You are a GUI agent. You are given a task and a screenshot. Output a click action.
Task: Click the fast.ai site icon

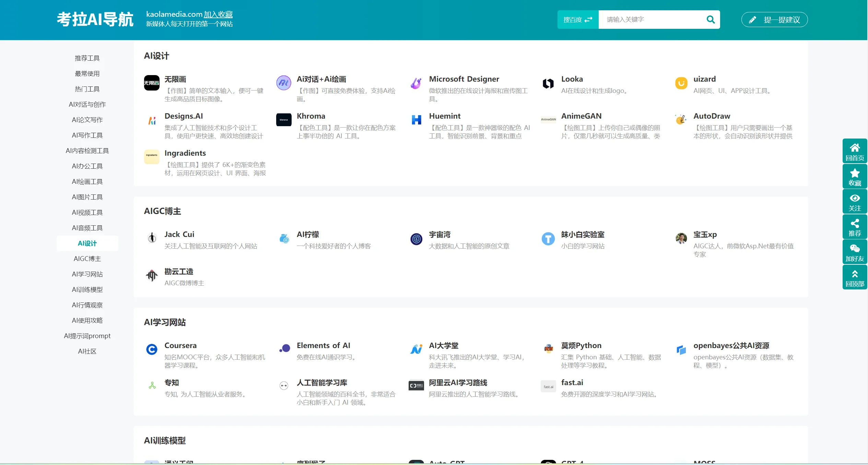(548, 386)
